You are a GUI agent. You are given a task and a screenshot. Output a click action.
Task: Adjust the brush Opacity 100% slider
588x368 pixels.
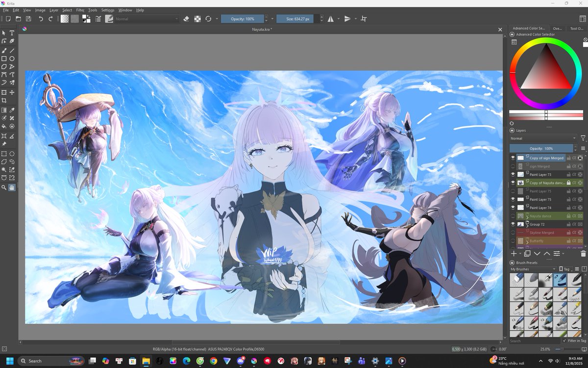pyautogui.click(x=243, y=19)
